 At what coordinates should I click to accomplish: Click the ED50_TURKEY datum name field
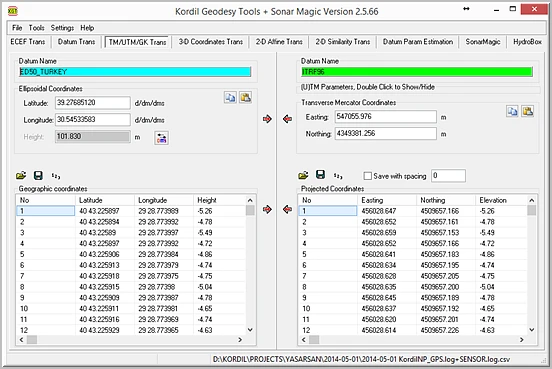coord(135,72)
